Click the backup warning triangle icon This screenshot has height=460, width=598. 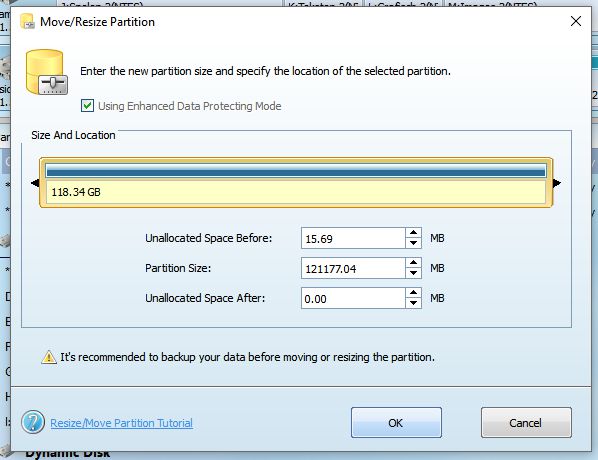pos(49,357)
